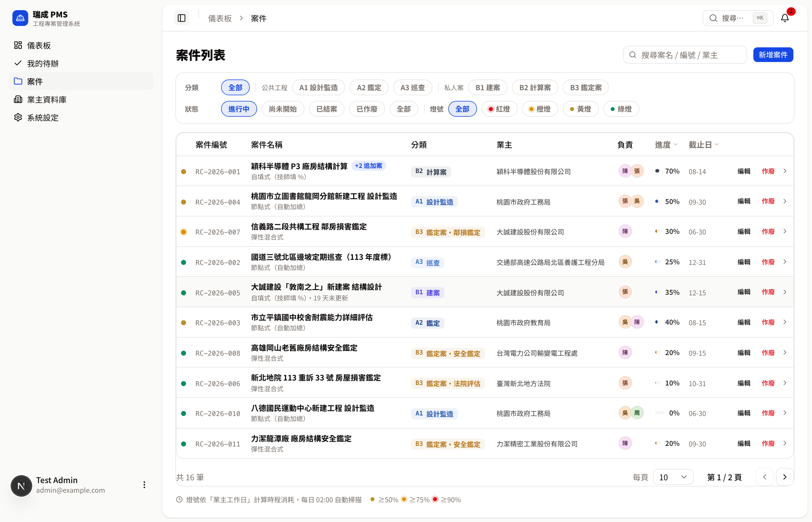
Task: Toggle the sidebar panel icon
Action: click(x=181, y=18)
